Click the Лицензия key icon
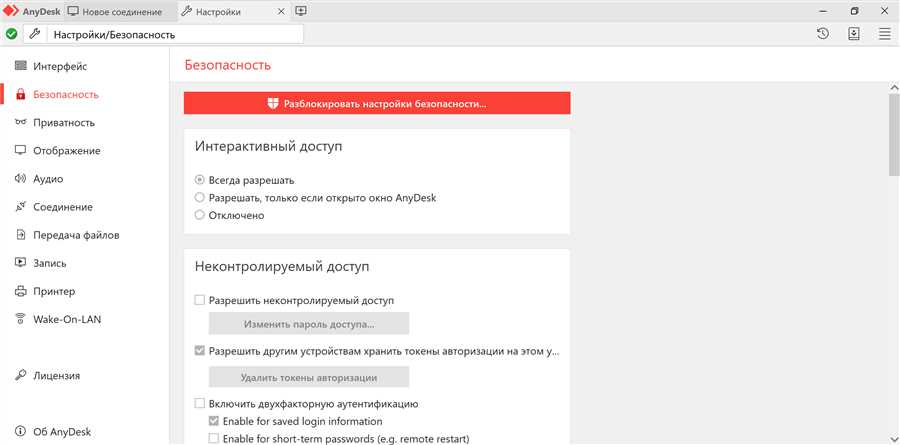900x445 pixels. [x=21, y=376]
